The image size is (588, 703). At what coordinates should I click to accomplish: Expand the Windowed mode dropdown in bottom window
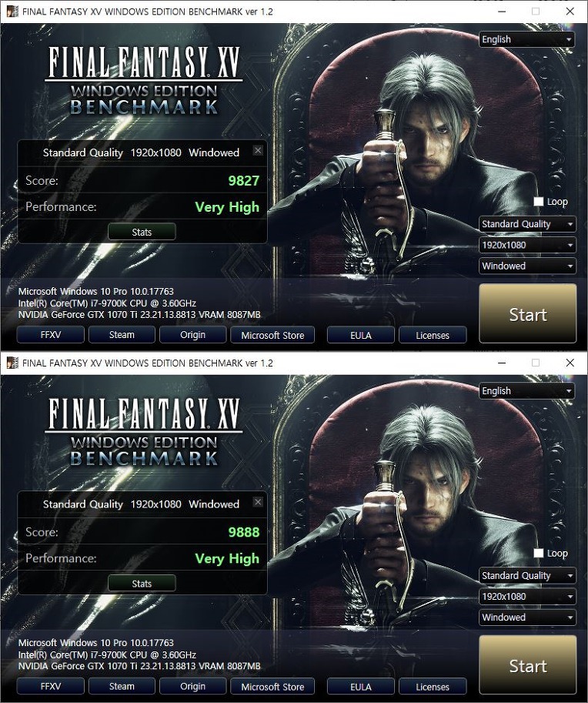[x=527, y=618]
